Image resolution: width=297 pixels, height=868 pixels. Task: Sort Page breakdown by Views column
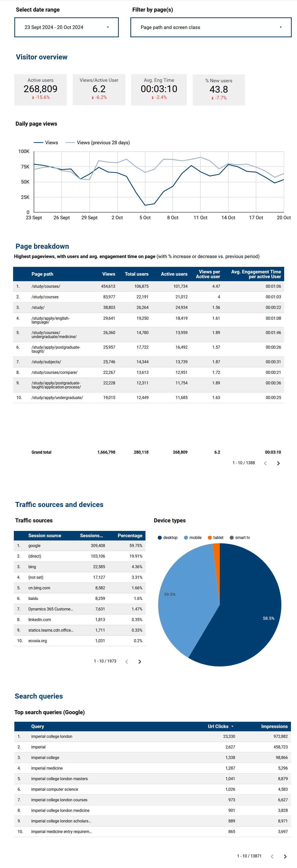click(x=108, y=274)
